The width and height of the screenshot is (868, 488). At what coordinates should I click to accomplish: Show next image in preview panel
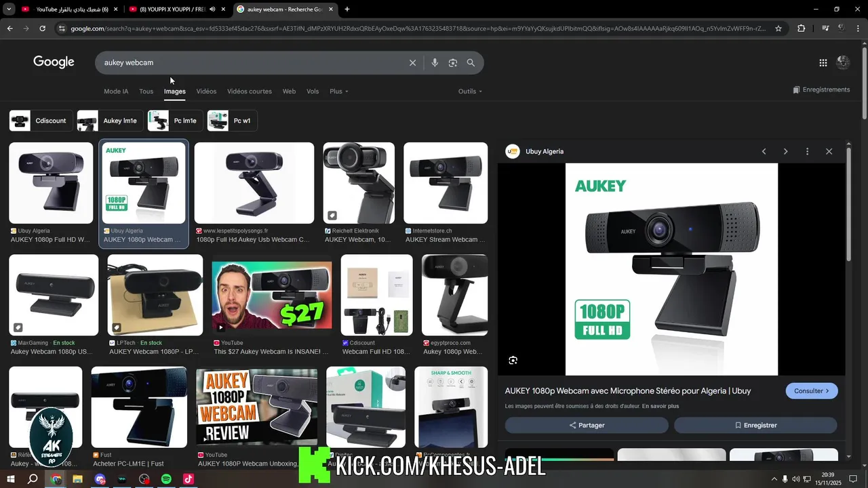click(x=785, y=151)
